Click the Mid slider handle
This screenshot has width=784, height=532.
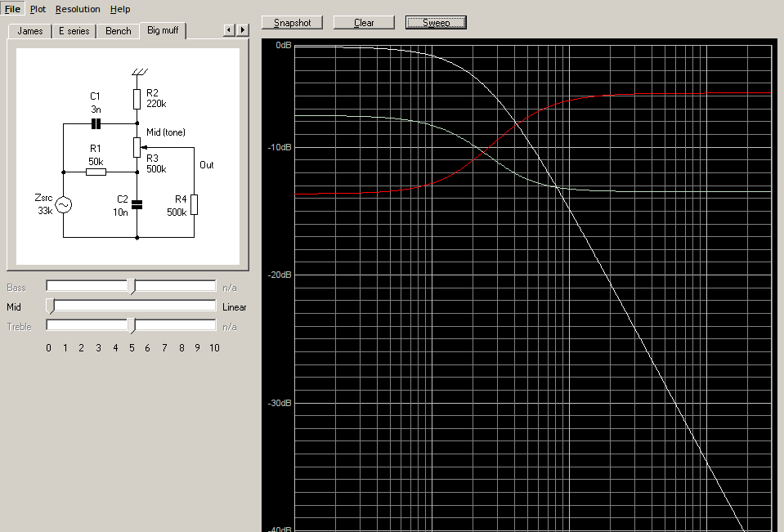(x=51, y=306)
